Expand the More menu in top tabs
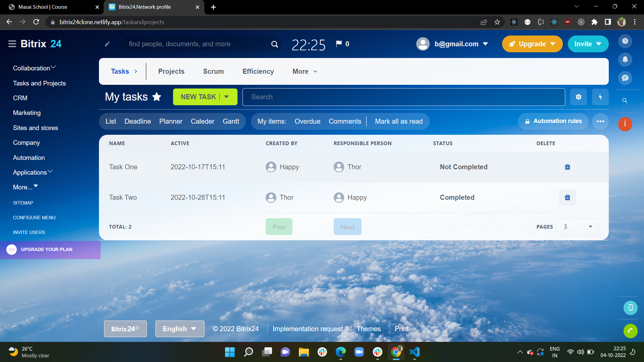The width and height of the screenshot is (644, 362). (x=305, y=71)
